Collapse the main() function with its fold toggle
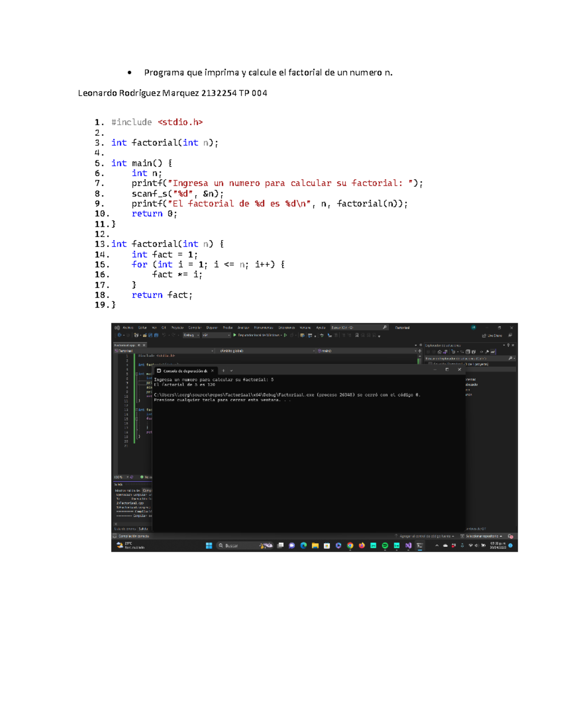This screenshot has height=728, width=563. click(x=137, y=374)
